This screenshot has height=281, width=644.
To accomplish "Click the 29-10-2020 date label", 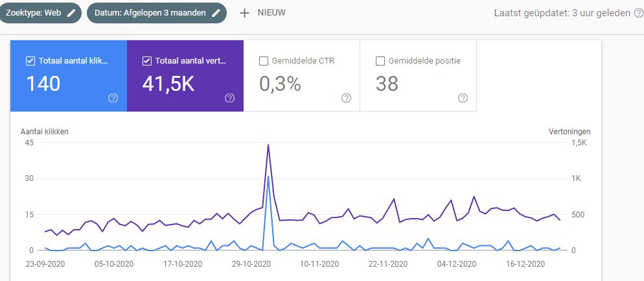I will coord(253,263).
